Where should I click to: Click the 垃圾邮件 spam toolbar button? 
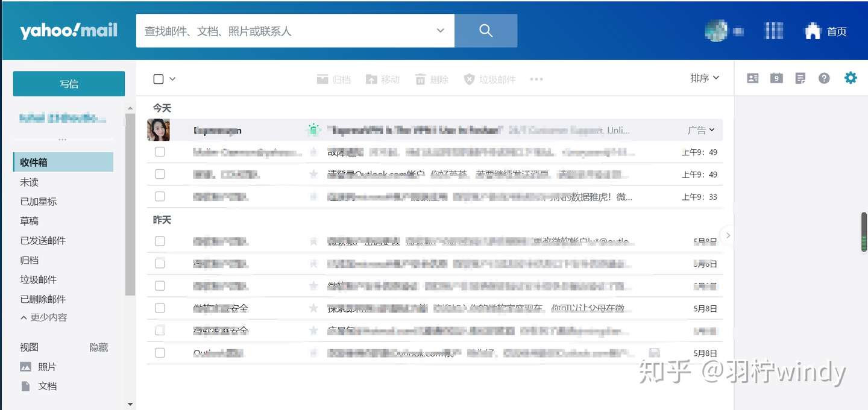click(x=489, y=79)
